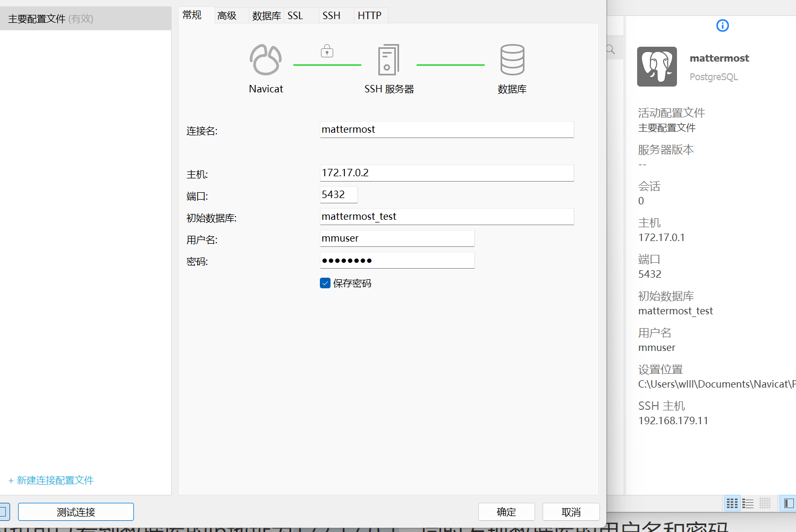The height and width of the screenshot is (532, 796).
Task: Click the search magnifier icon
Action: tap(609, 48)
